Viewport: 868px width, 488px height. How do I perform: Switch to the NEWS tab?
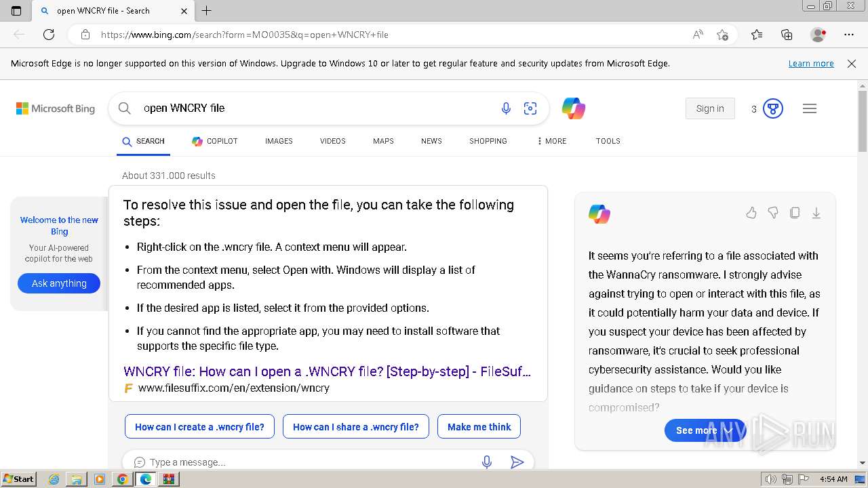point(431,141)
